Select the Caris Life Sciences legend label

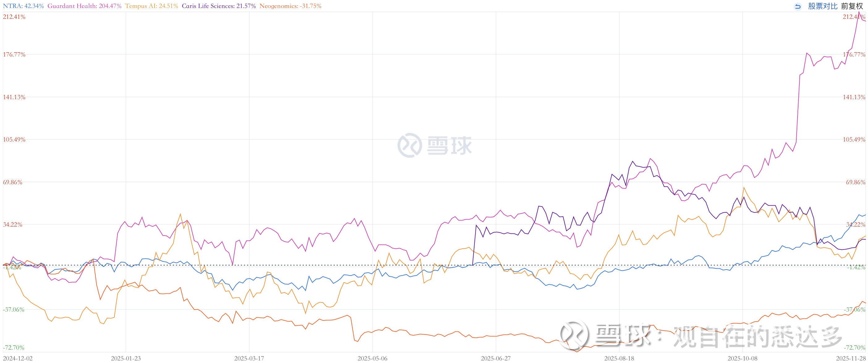pyautogui.click(x=219, y=6)
